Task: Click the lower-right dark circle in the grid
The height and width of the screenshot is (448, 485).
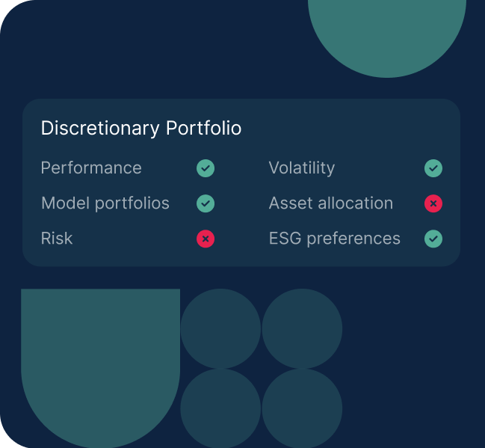Action: pyautogui.click(x=302, y=408)
